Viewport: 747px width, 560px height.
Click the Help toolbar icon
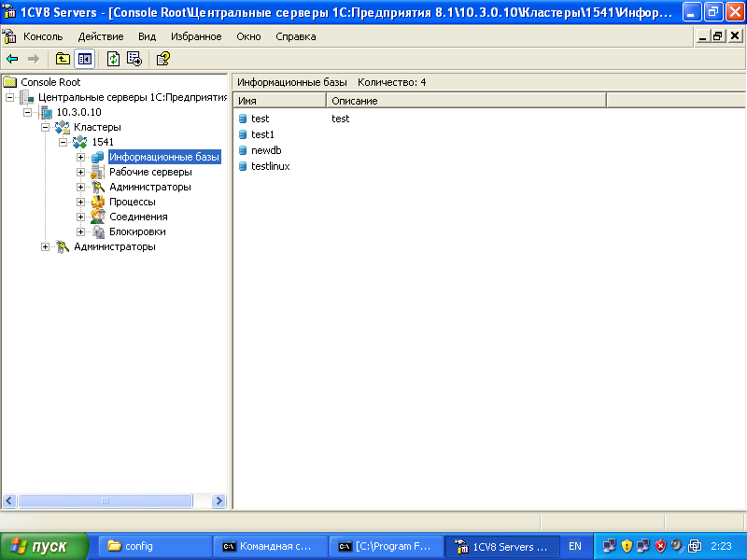163,59
